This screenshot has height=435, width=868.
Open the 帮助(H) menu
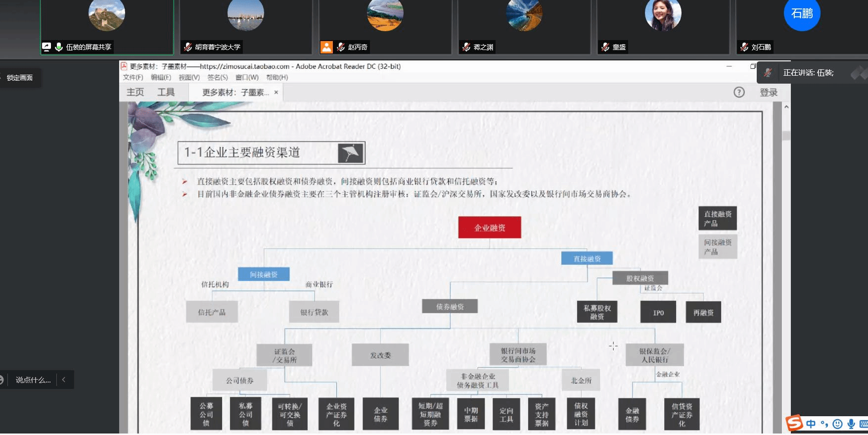click(x=277, y=77)
